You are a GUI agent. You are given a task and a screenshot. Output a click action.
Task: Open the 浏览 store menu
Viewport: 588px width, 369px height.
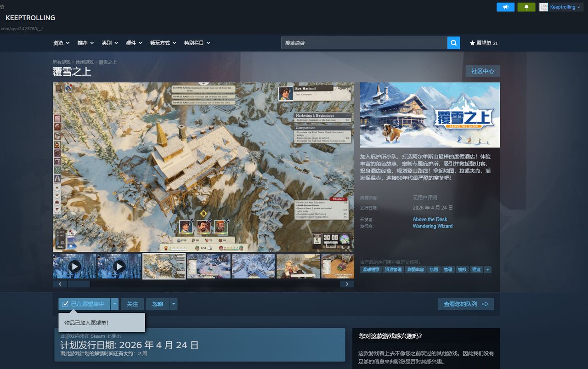pos(61,43)
